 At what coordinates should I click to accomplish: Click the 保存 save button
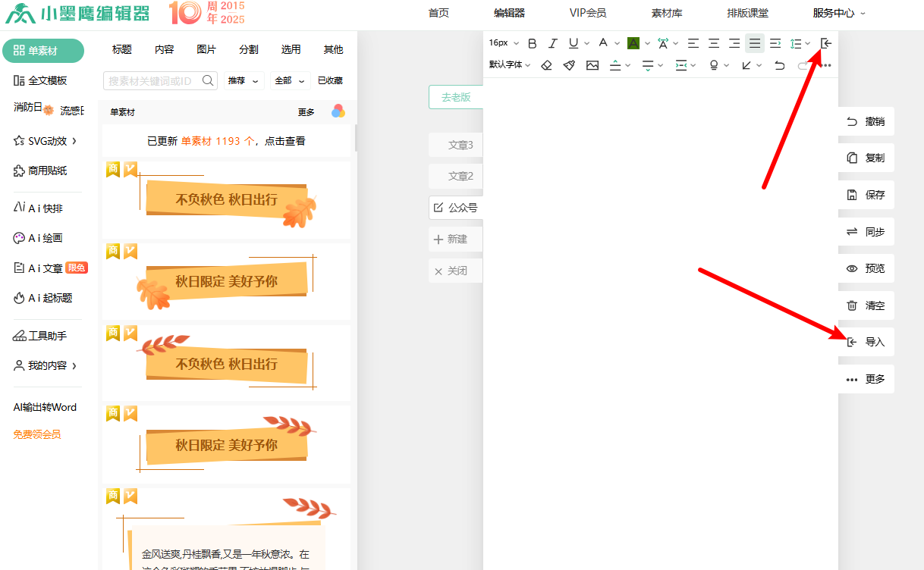[866, 195]
